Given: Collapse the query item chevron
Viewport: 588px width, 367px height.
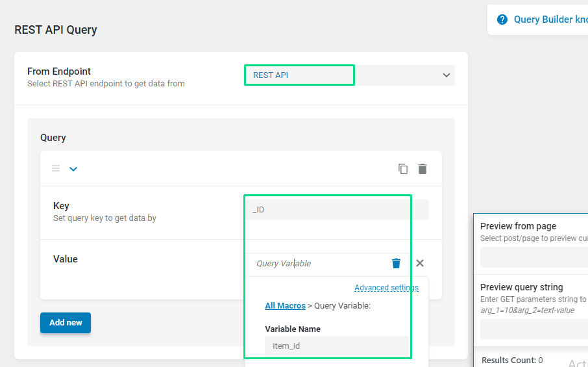Looking at the screenshot, I should tap(73, 169).
